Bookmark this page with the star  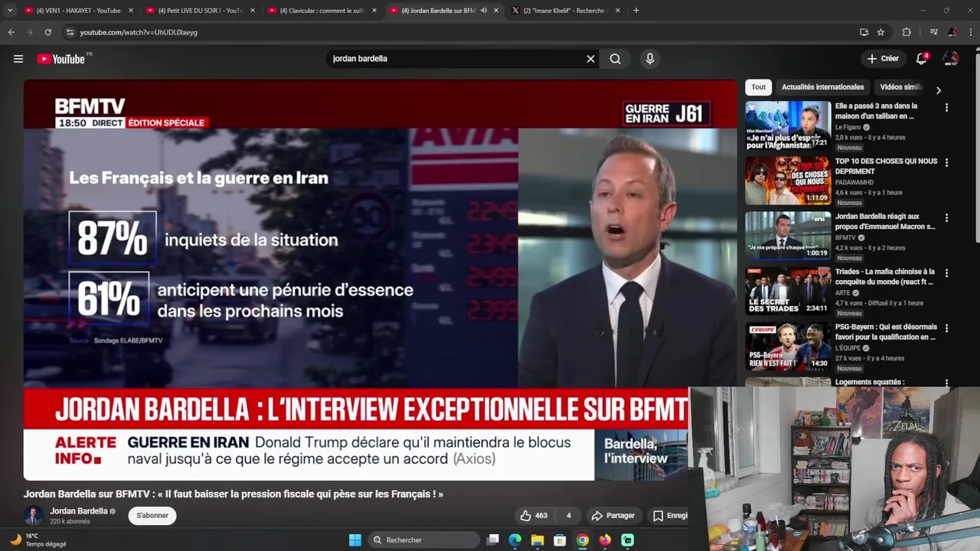coord(880,32)
